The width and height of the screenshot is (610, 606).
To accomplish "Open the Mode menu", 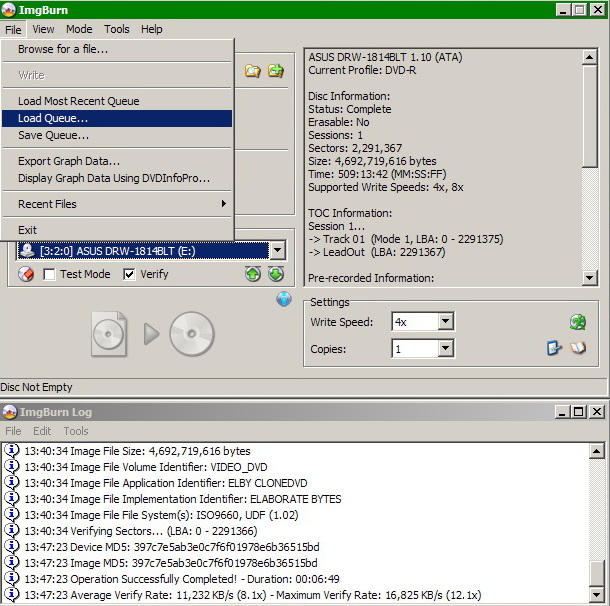I will pyautogui.click(x=79, y=29).
